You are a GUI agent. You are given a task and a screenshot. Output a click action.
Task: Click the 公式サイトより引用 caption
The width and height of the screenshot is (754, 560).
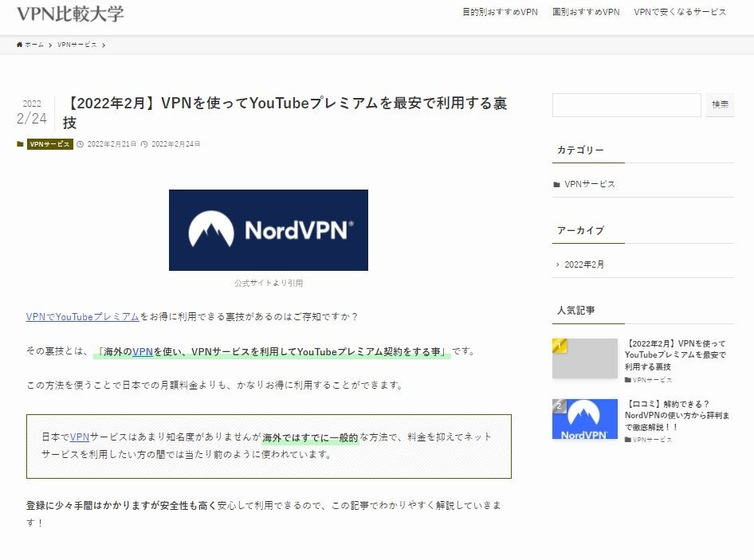[x=269, y=283]
